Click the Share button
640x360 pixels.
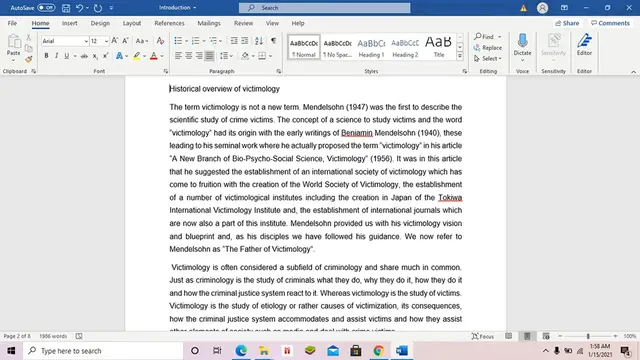pos(567,23)
